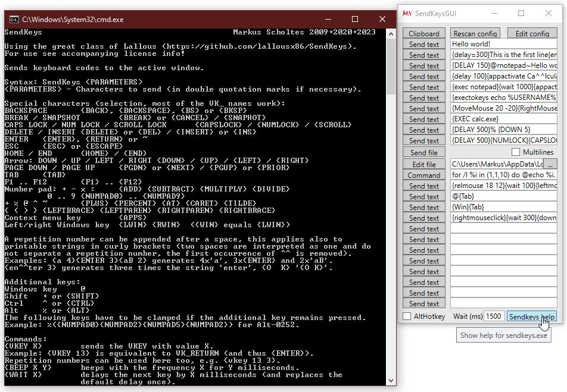
Task: Click the Command button
Action: [x=424, y=175]
